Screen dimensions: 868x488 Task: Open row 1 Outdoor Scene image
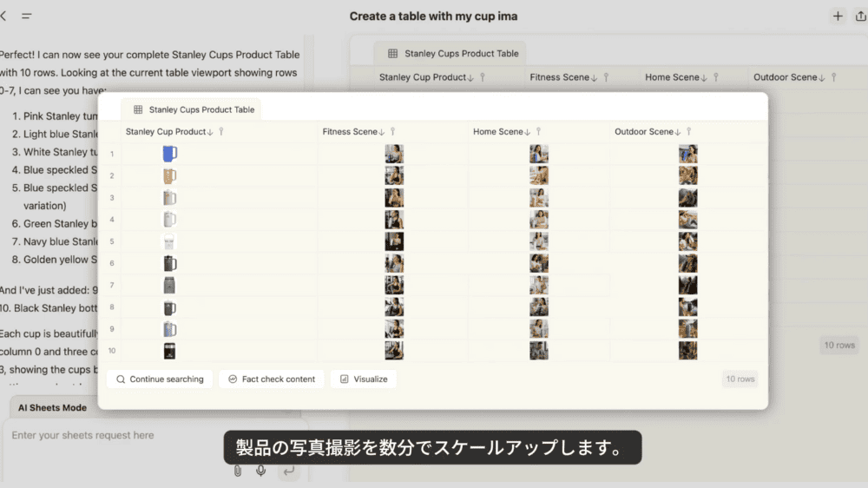click(x=688, y=154)
